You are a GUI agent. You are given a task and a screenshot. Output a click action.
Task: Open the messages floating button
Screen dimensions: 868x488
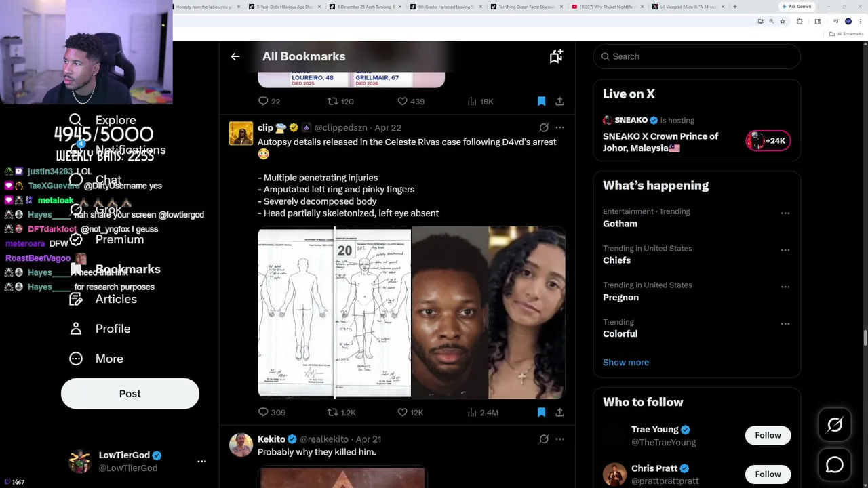click(835, 464)
